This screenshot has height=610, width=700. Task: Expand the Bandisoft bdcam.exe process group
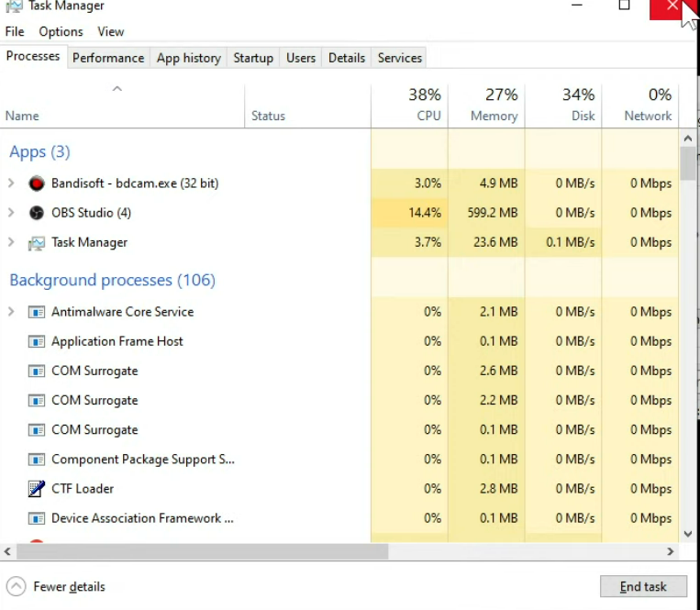tap(11, 183)
